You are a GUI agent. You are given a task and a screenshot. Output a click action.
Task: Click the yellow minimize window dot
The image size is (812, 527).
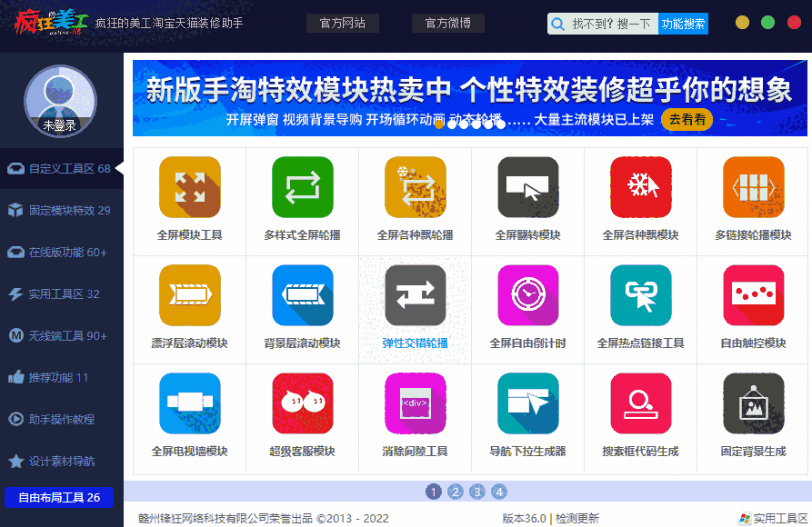742,22
